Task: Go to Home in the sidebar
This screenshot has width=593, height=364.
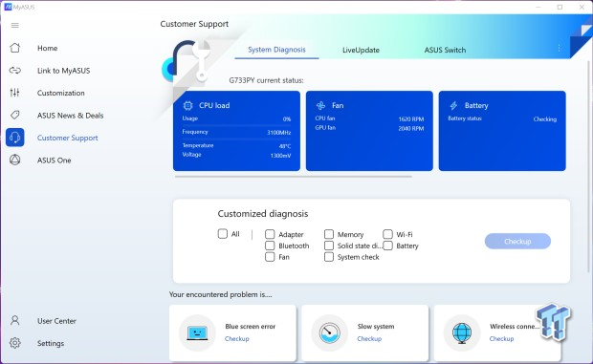Action: click(47, 48)
